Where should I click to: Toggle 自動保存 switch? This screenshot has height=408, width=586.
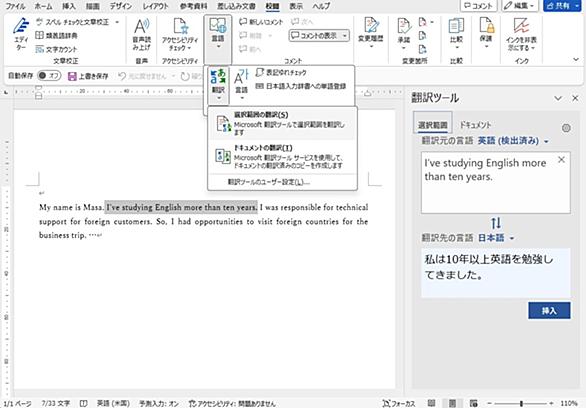pyautogui.click(x=49, y=76)
